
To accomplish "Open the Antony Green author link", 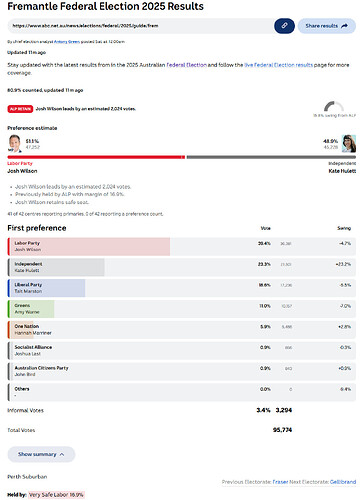I will (x=67, y=42).
